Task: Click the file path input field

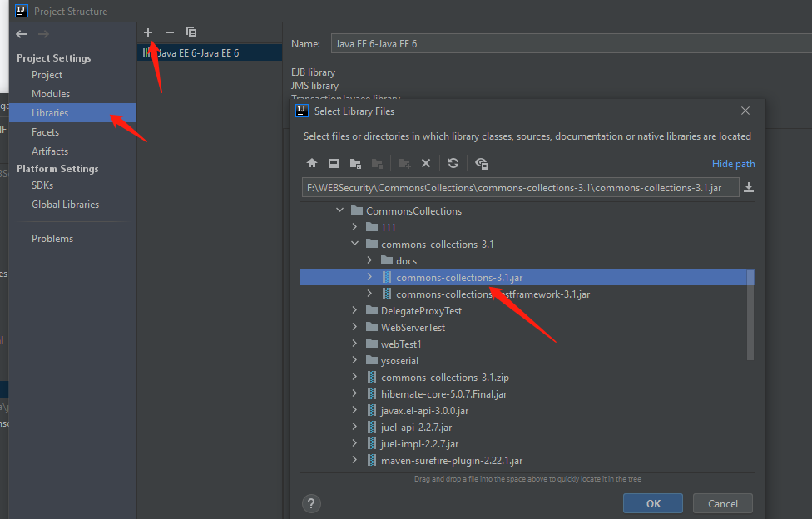Action: 520,188
